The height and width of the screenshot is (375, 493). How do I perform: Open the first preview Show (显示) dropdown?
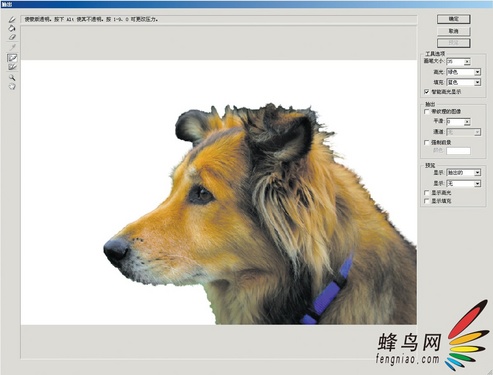click(464, 173)
